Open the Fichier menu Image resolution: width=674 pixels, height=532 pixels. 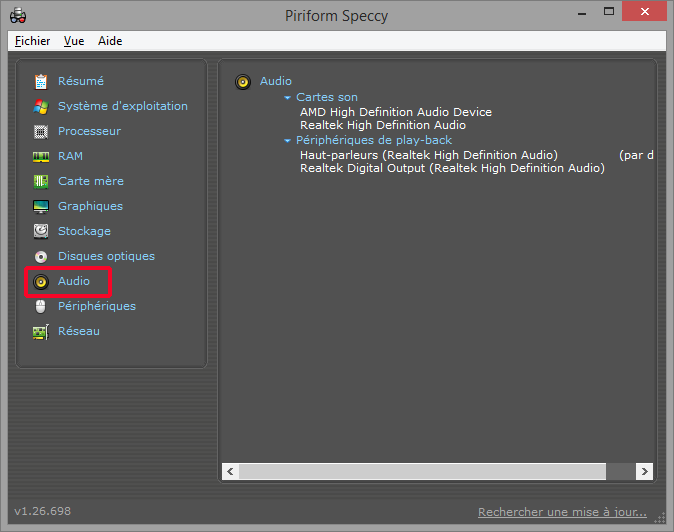[33, 41]
